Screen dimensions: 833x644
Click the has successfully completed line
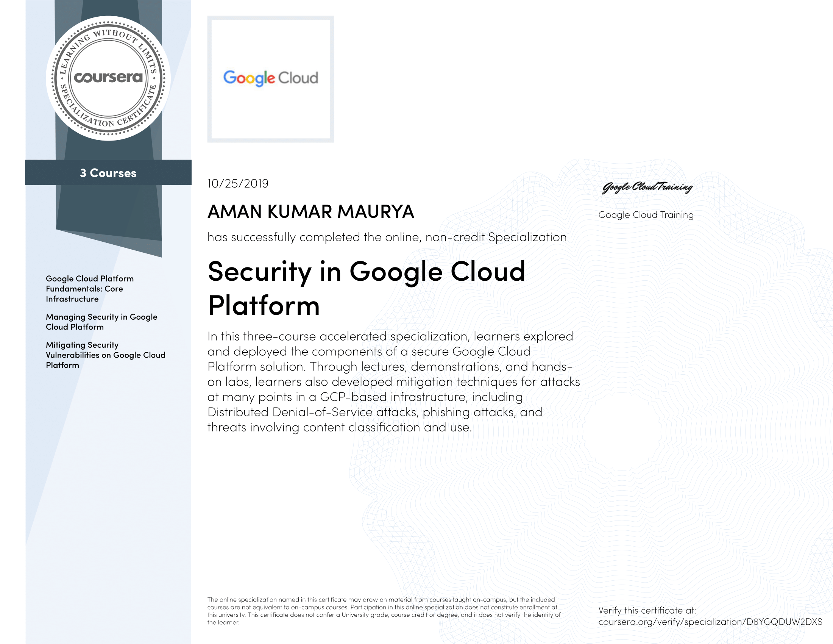coord(387,237)
